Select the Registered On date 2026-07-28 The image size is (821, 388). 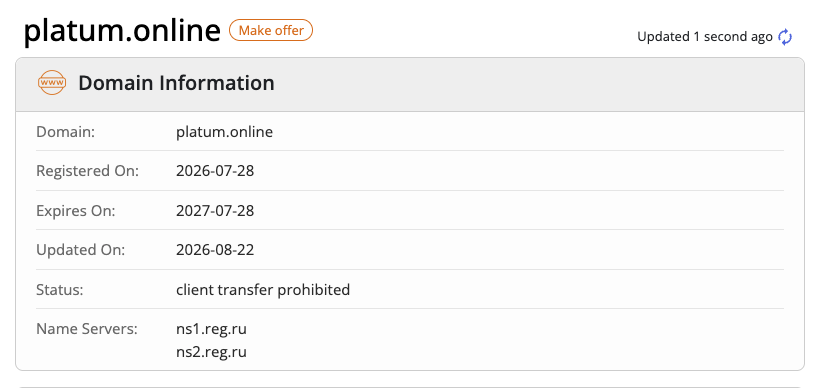[215, 171]
